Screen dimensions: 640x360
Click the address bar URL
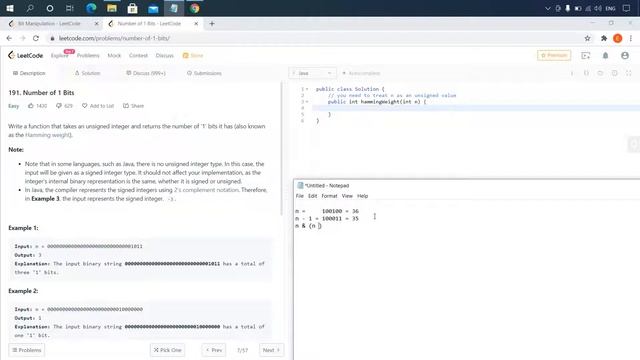click(114, 38)
